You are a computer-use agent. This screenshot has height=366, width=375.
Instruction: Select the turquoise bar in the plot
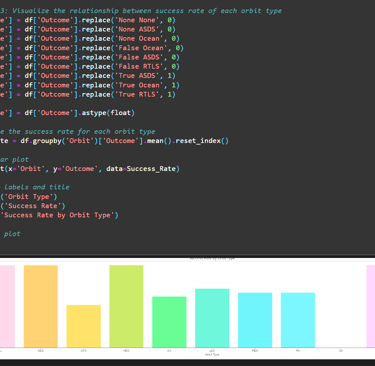point(212,318)
